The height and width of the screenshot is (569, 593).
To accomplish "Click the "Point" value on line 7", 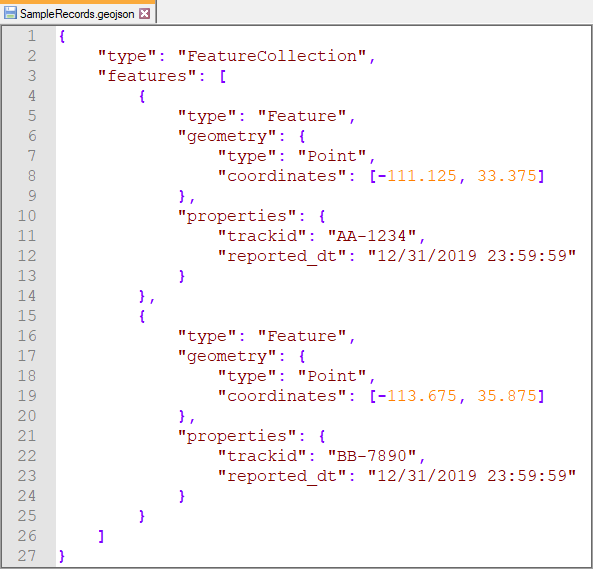I will coord(332,156).
